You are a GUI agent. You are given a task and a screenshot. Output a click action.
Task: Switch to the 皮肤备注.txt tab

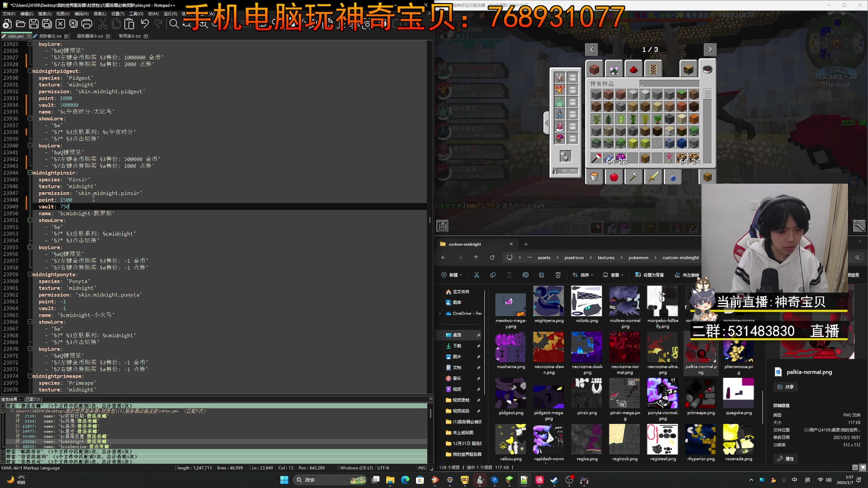[x=50, y=36]
